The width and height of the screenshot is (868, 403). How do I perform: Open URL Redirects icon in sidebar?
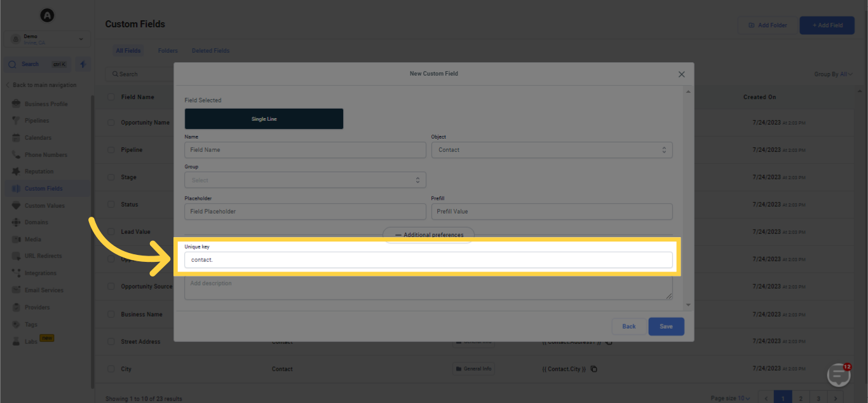click(x=16, y=256)
